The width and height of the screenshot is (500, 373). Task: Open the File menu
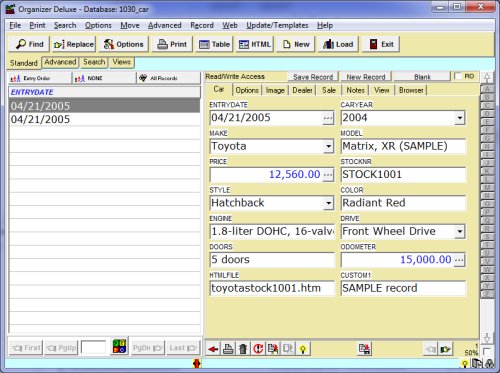pyautogui.click(x=15, y=25)
